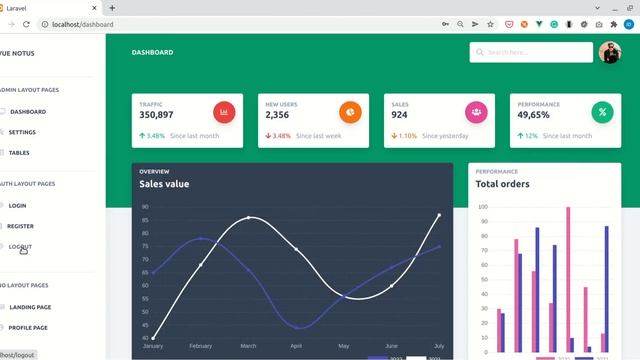Click the tallest pink bar in Total orders
Screen dimensions: 640x360
[x=568, y=280]
